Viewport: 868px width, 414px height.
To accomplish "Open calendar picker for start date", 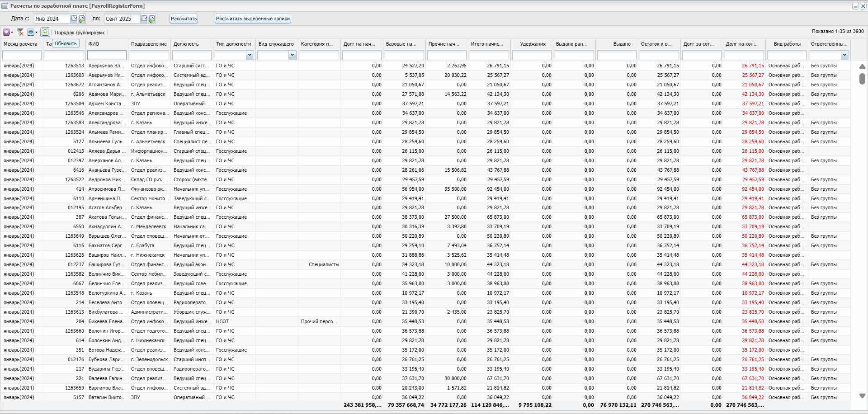I will (x=74, y=19).
